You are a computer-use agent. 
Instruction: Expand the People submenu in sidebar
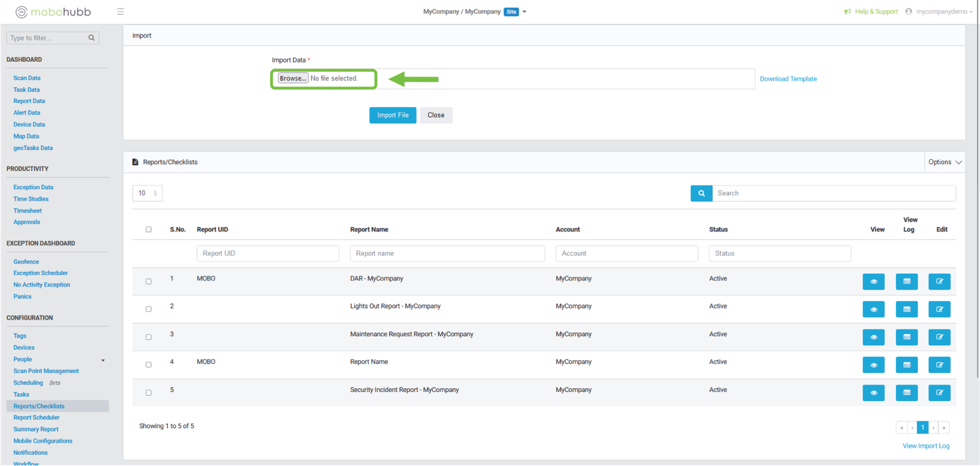pos(103,360)
